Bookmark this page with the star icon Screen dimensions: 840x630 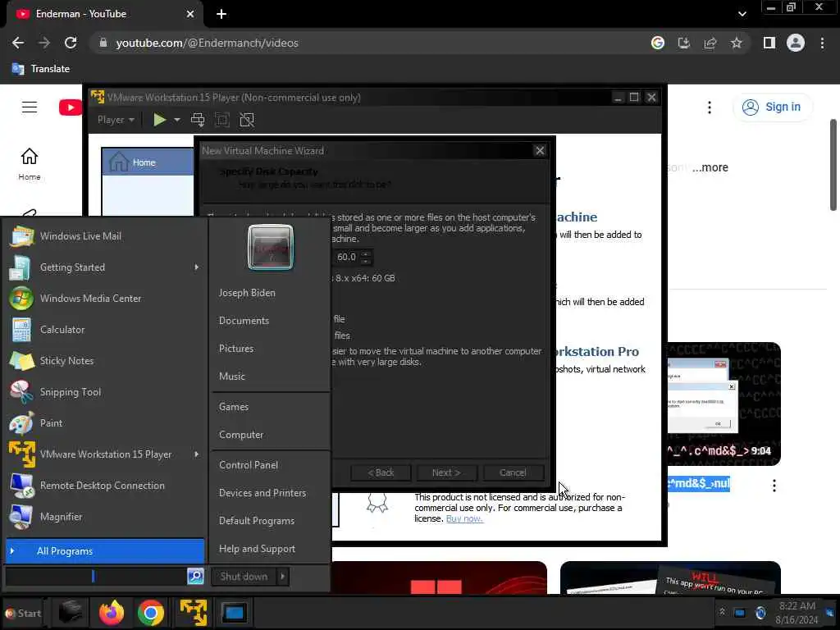(737, 43)
